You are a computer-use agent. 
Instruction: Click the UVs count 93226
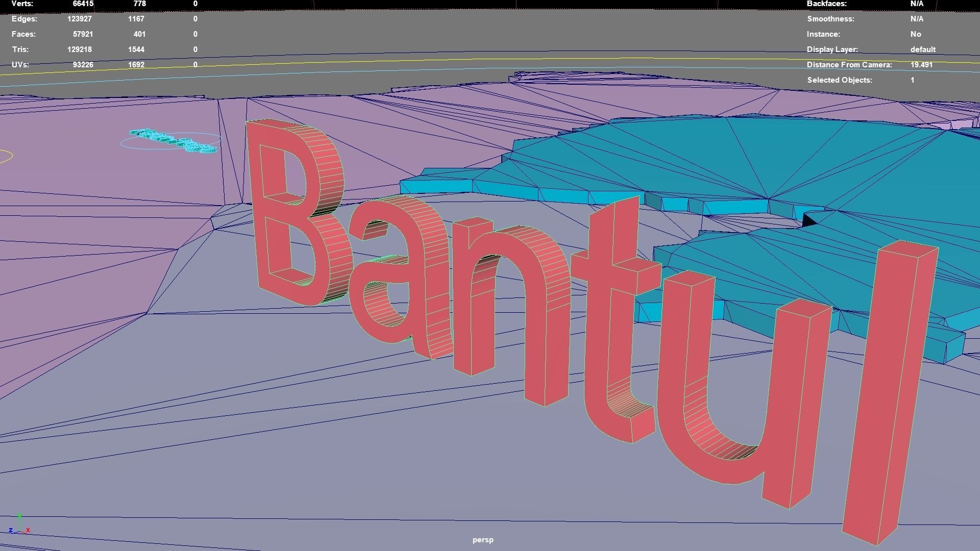tap(83, 65)
